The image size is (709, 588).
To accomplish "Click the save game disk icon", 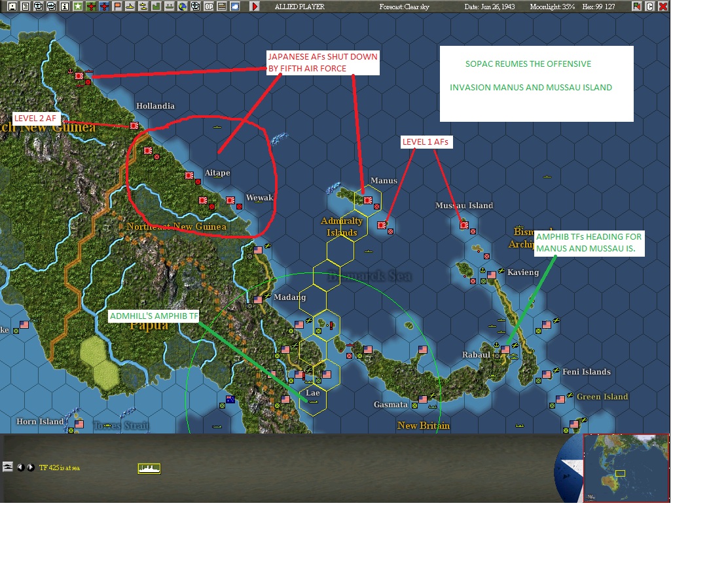I will tap(12, 7).
